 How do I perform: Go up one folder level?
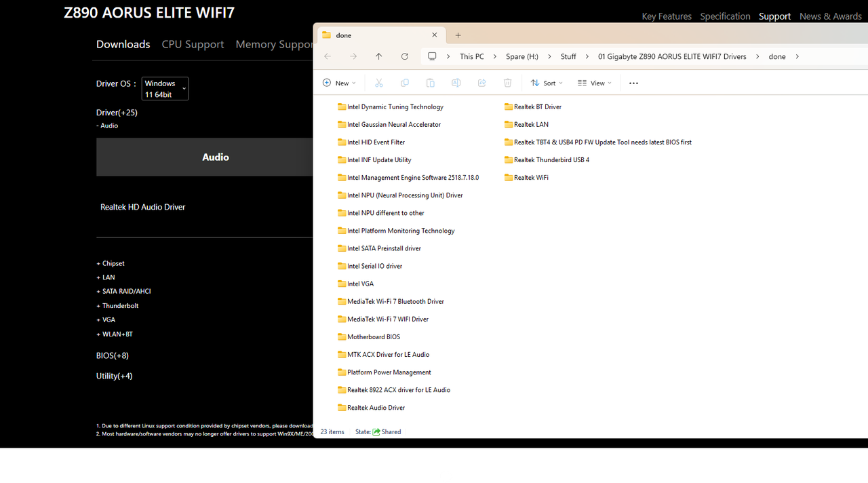pyautogui.click(x=378, y=56)
